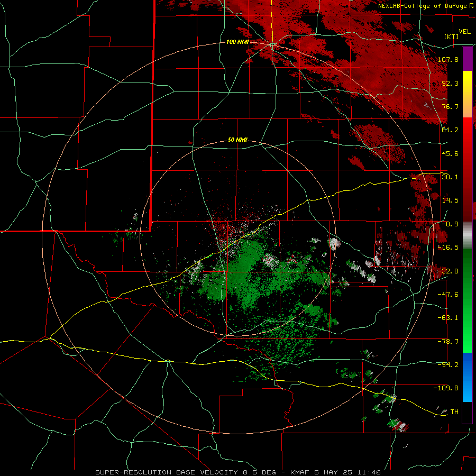Viewport: 476px width, 476px height.
Task: Click the -63.1 velocity scale value
Action: tap(448, 318)
